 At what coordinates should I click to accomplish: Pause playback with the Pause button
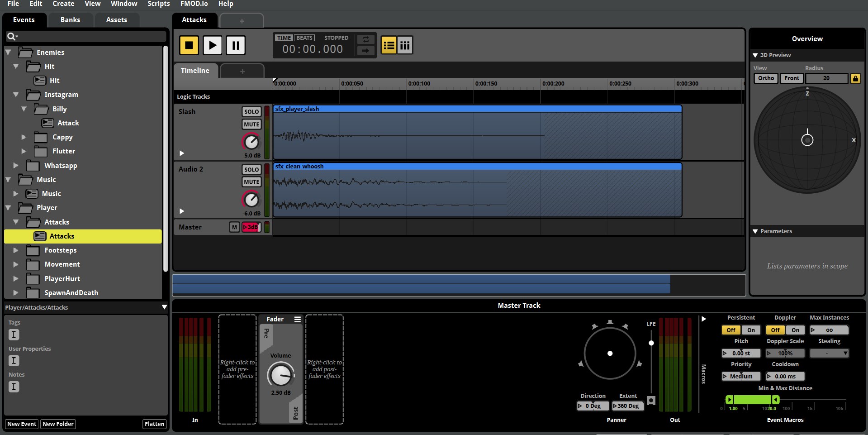[x=236, y=45]
